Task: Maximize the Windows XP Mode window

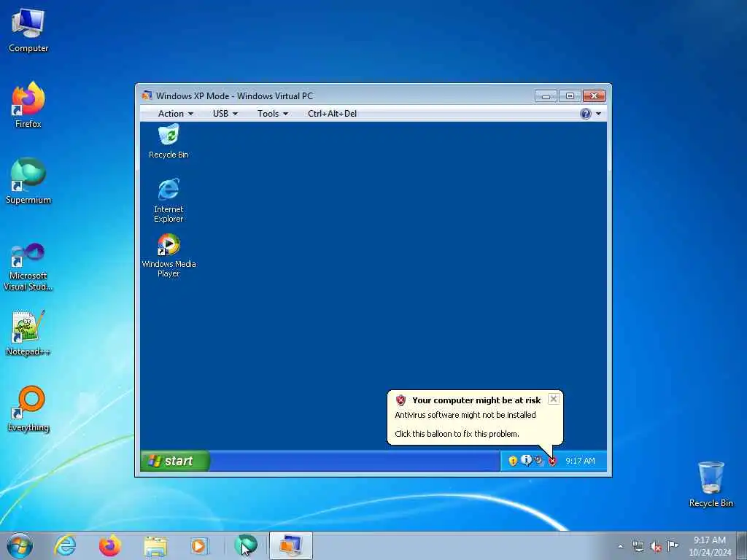Action: tap(570, 96)
